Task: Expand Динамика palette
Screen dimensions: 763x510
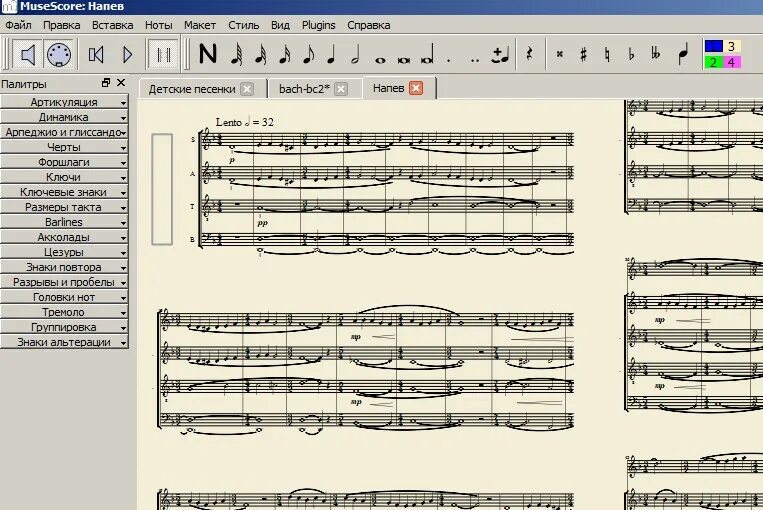Action: click(x=64, y=117)
